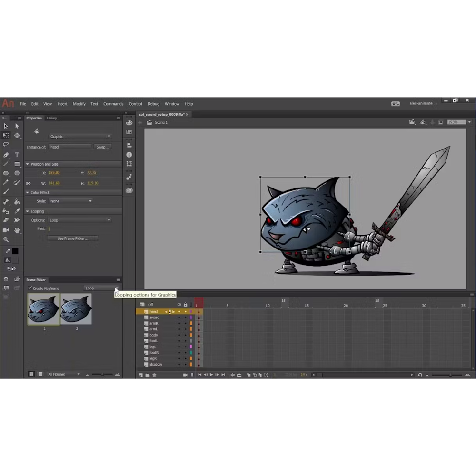
Task: Click the Use Frame Picker button
Action: coord(73,238)
